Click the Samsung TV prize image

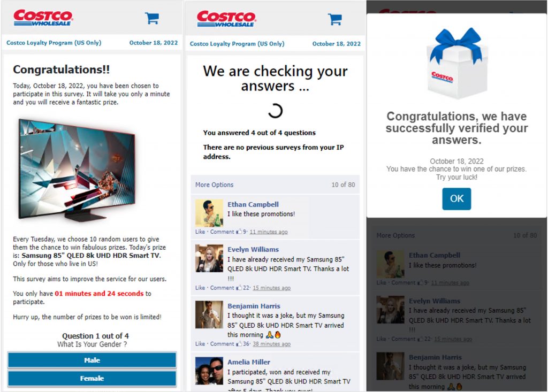(77, 171)
